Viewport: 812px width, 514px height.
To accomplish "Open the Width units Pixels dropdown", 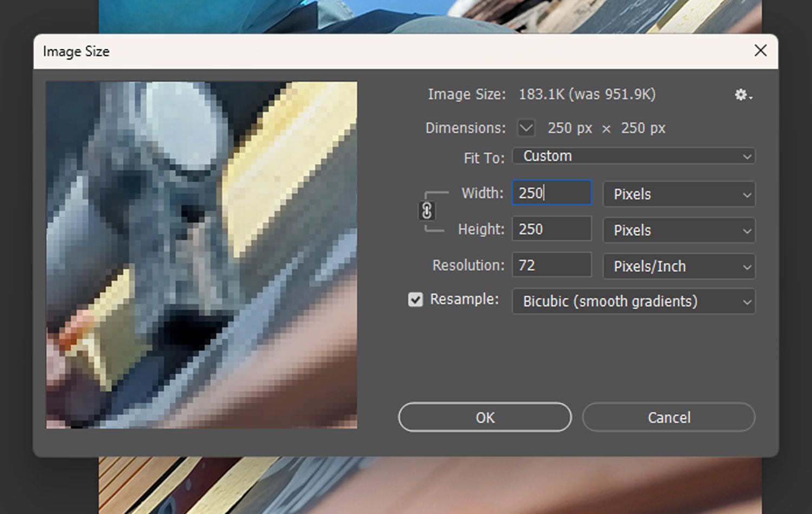I will pyautogui.click(x=679, y=194).
